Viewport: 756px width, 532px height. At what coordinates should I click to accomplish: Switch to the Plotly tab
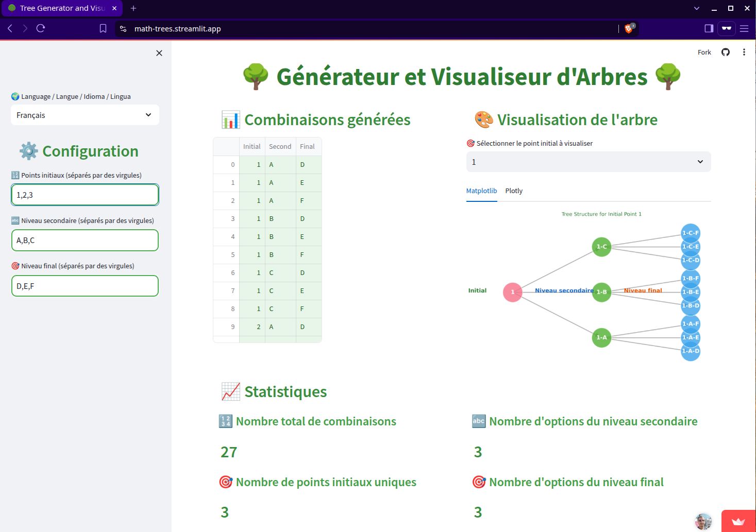pyautogui.click(x=514, y=191)
